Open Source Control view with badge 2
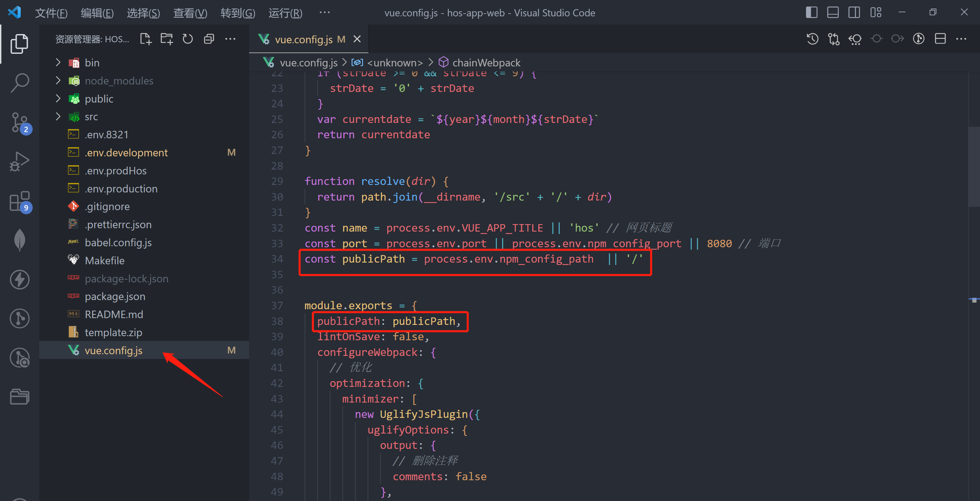Viewport: 980px width, 501px height. coord(19,123)
